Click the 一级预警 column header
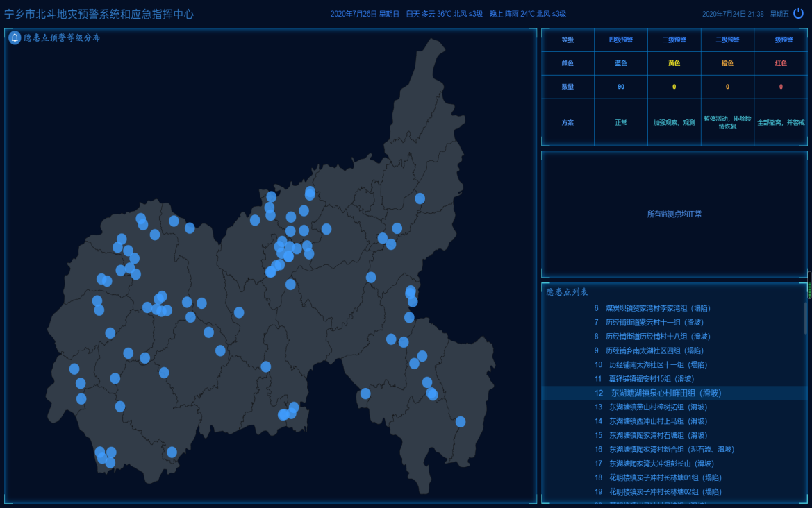Image resolution: width=812 pixels, height=508 pixels. pos(781,40)
